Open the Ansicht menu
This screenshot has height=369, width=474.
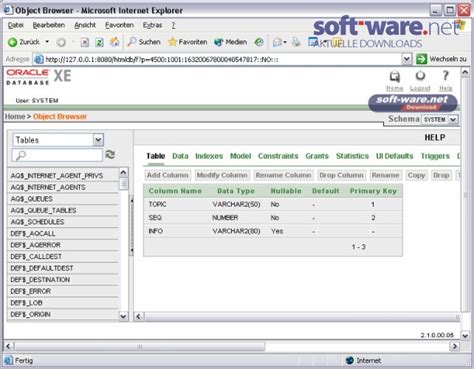pos(85,25)
